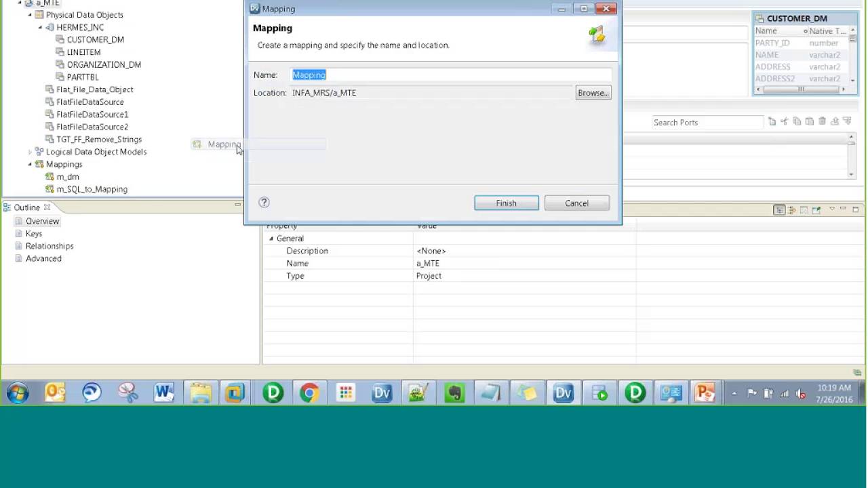Viewport: 868px width, 488px height.
Task: Select FlatFileDataSource item
Action: tap(90, 102)
